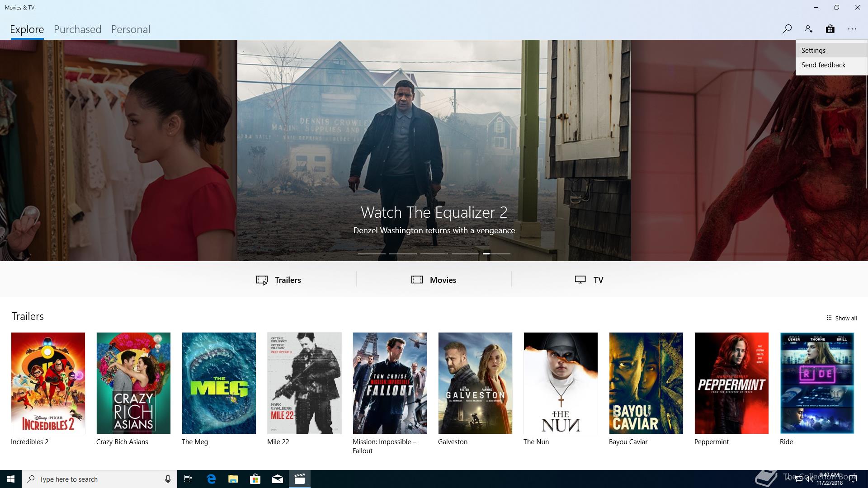The height and width of the screenshot is (488, 868).
Task: Click the 'Galveston' title text
Action: click(453, 442)
